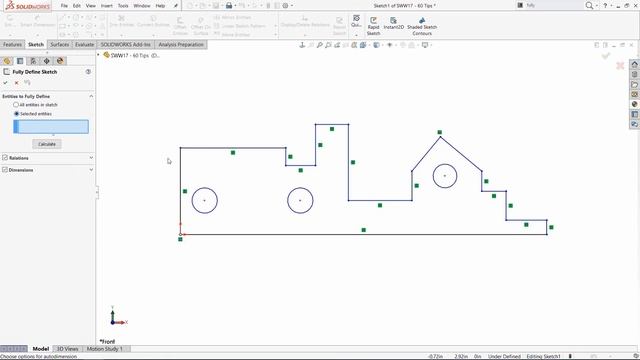This screenshot has width=640, height=360.
Task: Open the View menu
Action: [91, 6]
